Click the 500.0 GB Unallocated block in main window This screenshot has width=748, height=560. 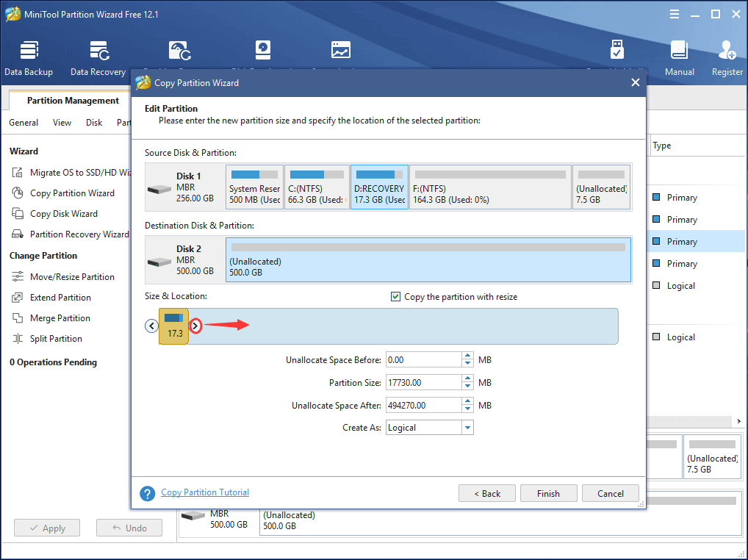500,521
